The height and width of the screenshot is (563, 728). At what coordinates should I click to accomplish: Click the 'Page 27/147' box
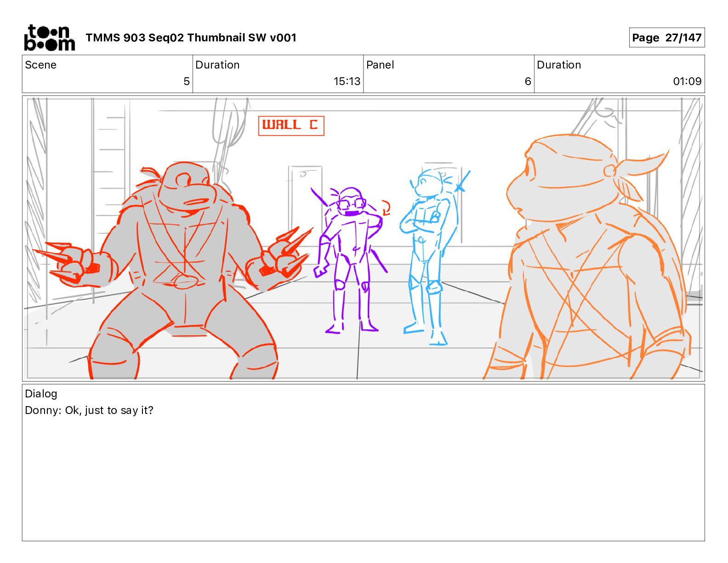pos(666,38)
